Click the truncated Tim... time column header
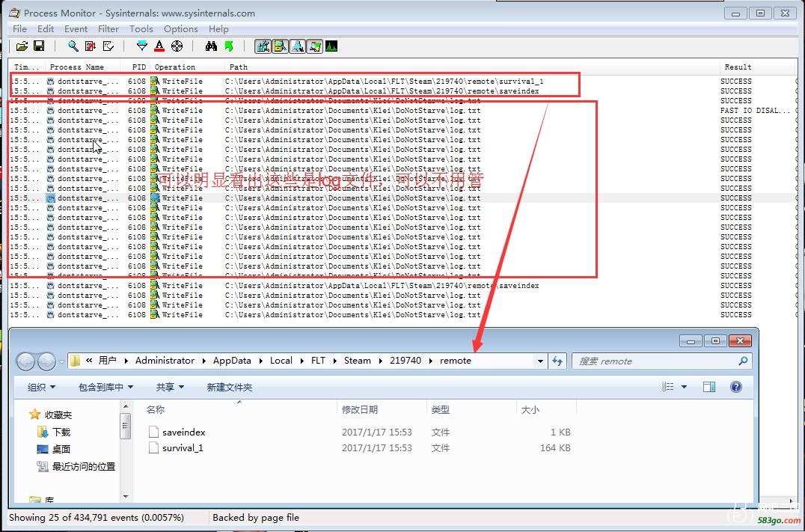This screenshot has width=805, height=532. pos(27,67)
